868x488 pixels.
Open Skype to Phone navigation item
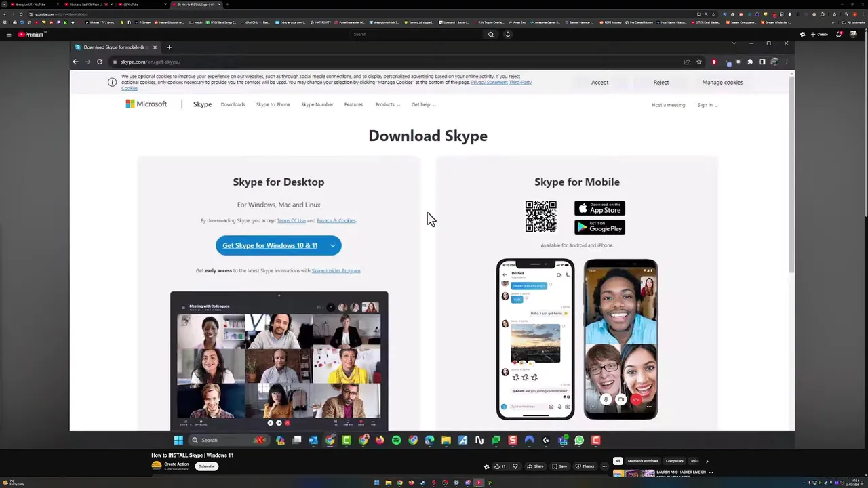click(x=273, y=104)
